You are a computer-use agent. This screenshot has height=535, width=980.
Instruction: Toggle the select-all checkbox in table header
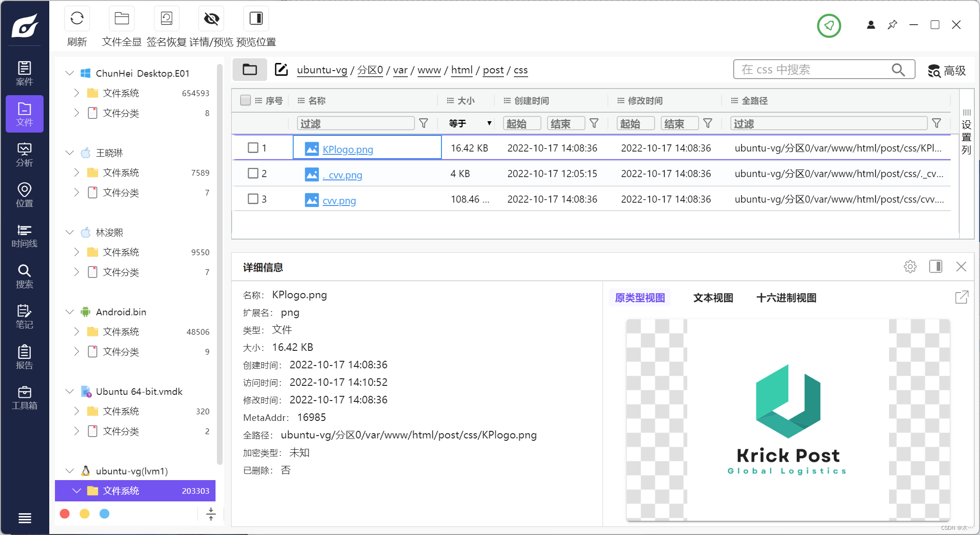[x=245, y=100]
